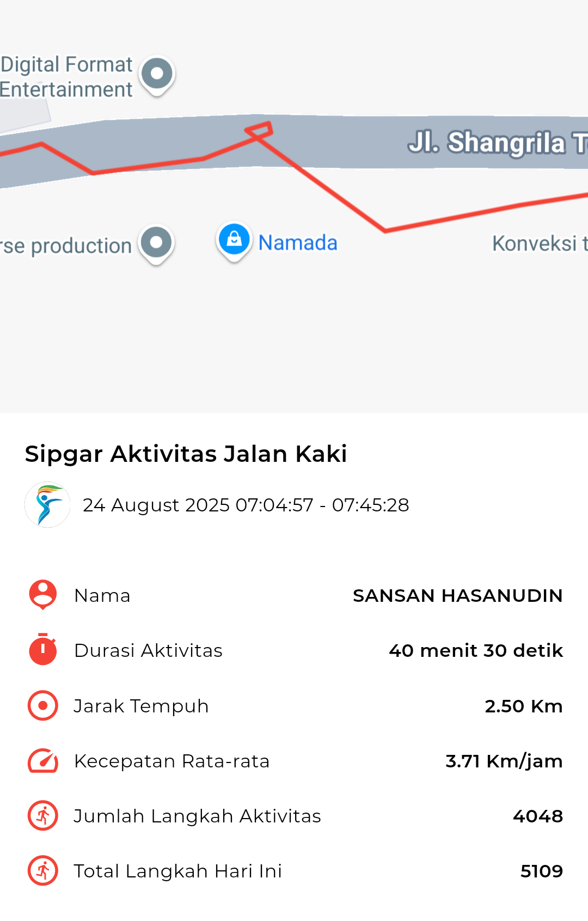Tap the 40 menit 30 detik duration value
Viewport: 588px width, 921px height.
coord(476,650)
